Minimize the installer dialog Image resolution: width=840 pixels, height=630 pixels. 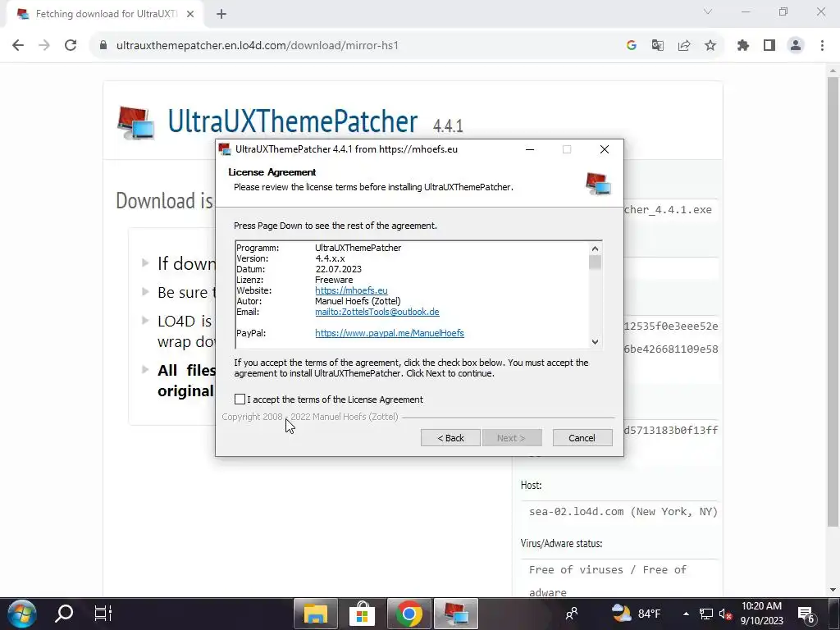530,149
